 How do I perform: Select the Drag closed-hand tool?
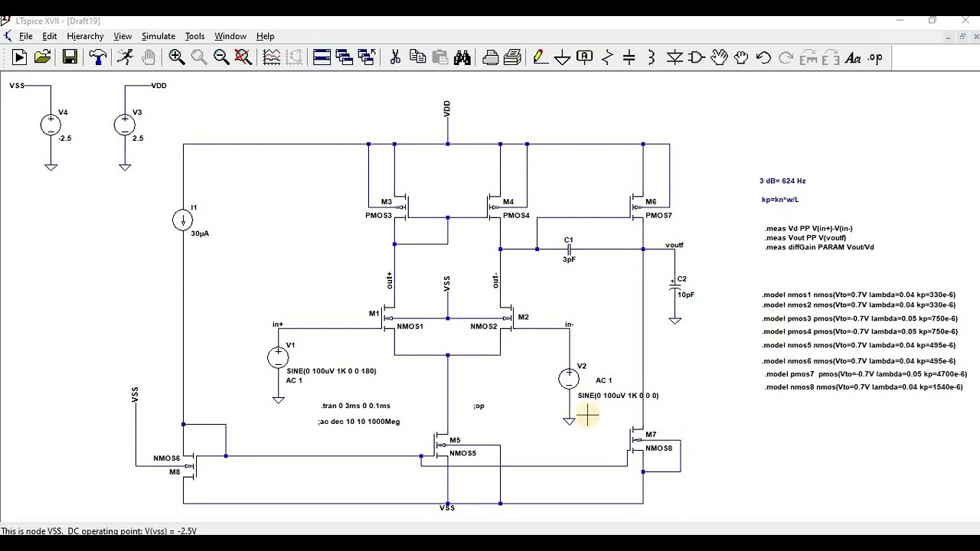click(741, 57)
